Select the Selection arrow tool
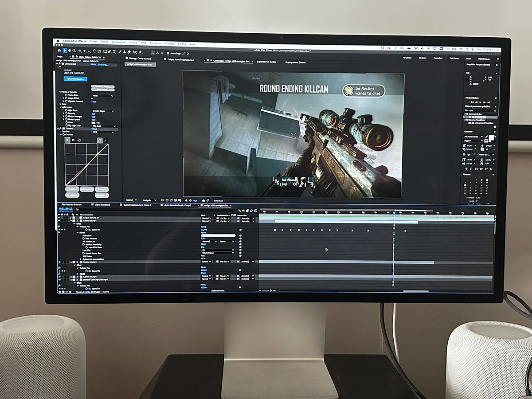532x399 pixels. [65, 51]
